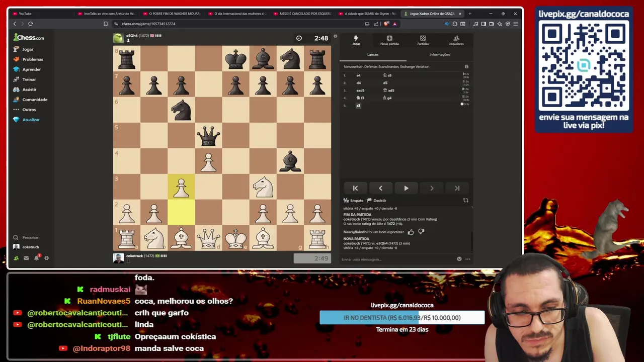This screenshot has height=362, width=644.
Task: Reload the browser page
Action: (31, 24)
